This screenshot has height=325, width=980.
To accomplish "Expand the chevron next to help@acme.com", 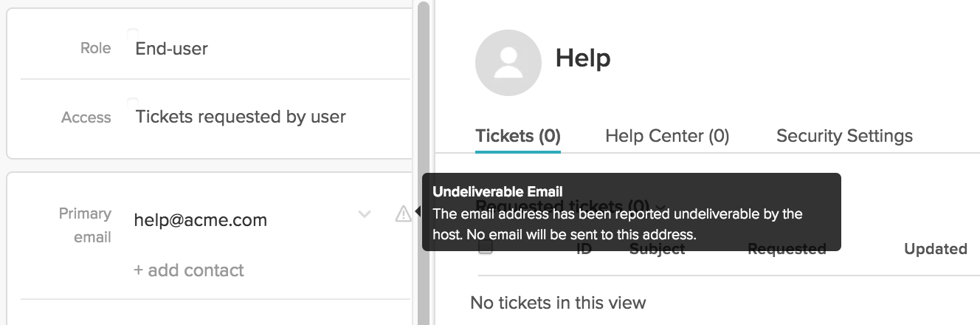I will pos(365,214).
